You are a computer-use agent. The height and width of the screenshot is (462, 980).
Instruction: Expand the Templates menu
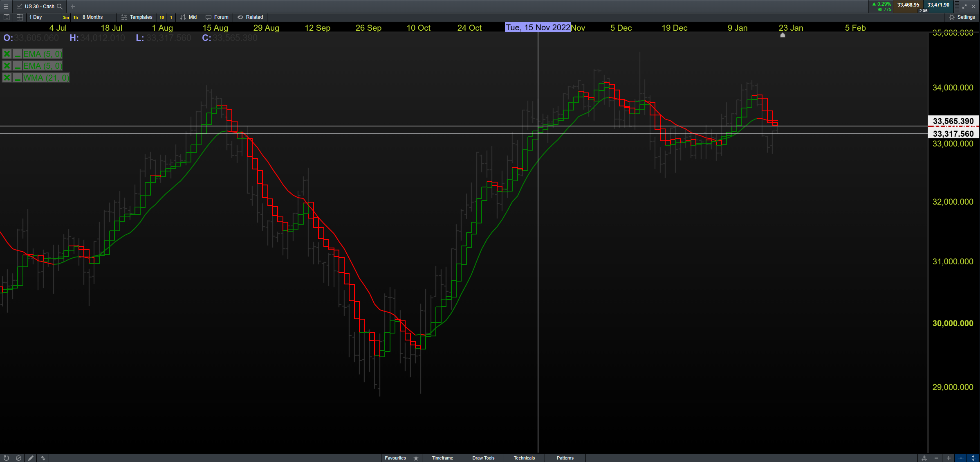(137, 17)
